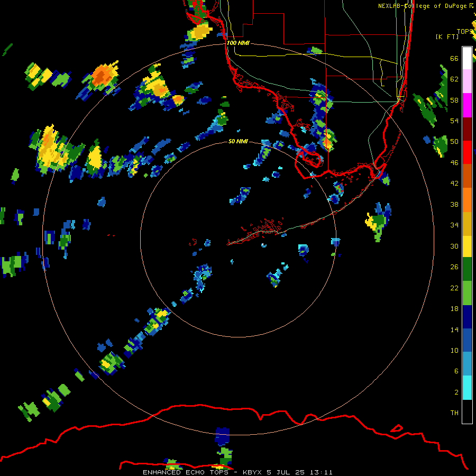Click the 13:11 timestamp text
Viewport: 476px width, 476px height.
pos(321,472)
